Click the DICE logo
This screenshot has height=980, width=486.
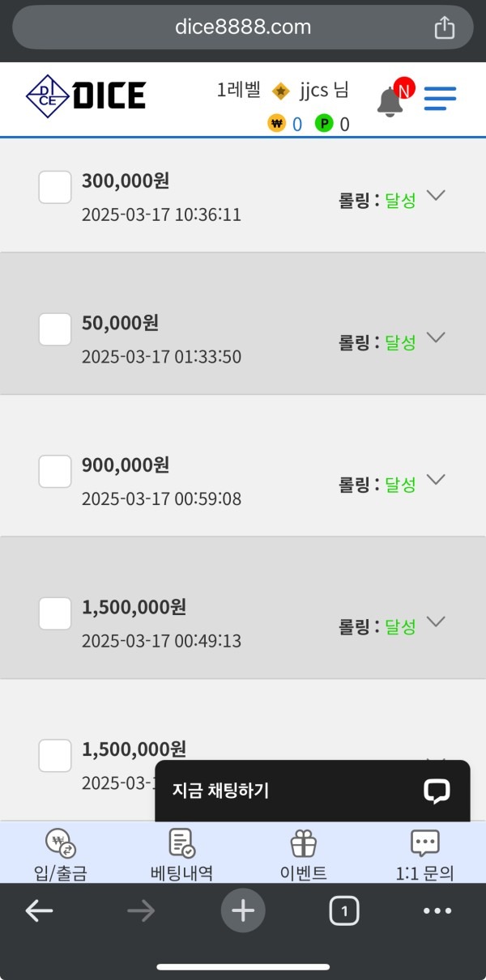pos(85,94)
